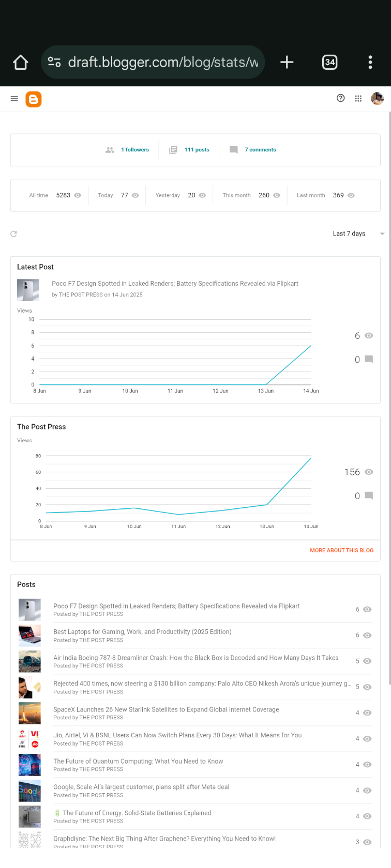
Task: Click the orange Blogger logo
Action: [x=34, y=99]
